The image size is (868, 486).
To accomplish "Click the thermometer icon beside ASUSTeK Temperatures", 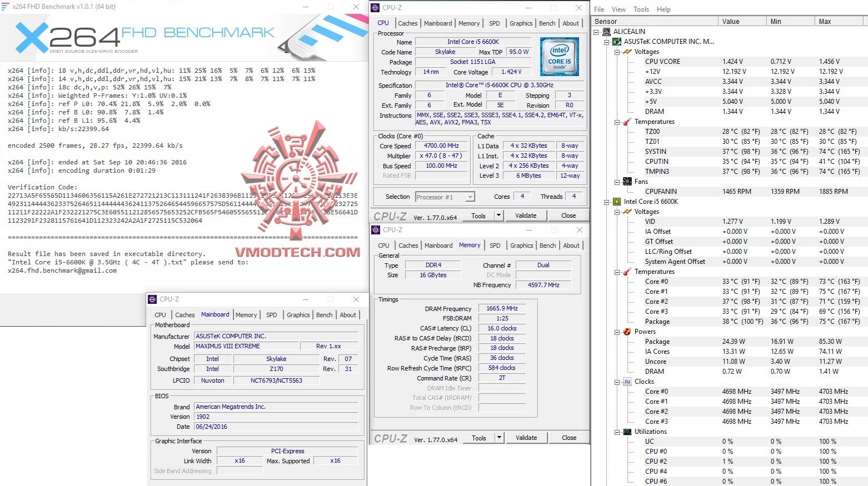I will click(627, 122).
